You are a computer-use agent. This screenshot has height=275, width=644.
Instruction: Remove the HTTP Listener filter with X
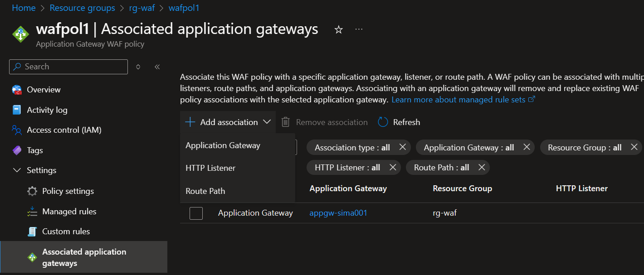(393, 168)
